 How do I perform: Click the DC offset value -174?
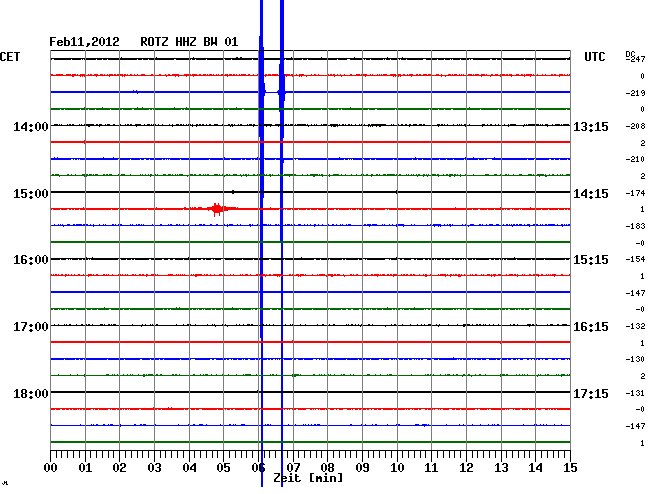(635, 194)
